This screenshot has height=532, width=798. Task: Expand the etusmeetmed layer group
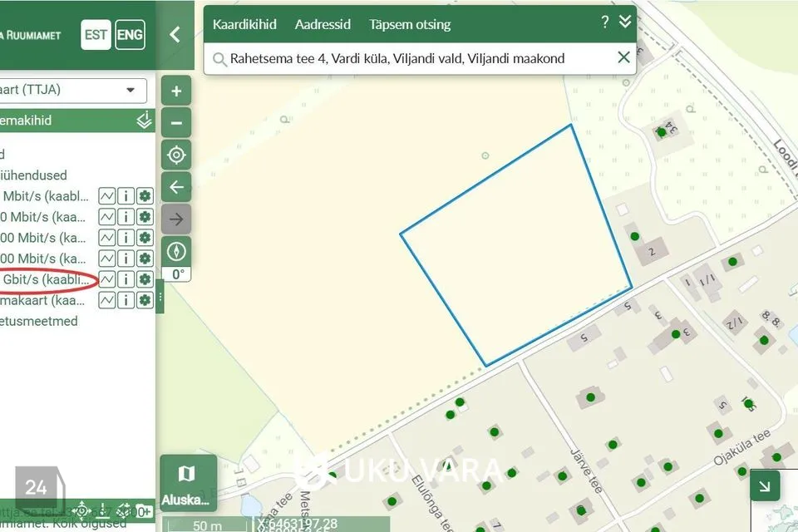(x=39, y=321)
